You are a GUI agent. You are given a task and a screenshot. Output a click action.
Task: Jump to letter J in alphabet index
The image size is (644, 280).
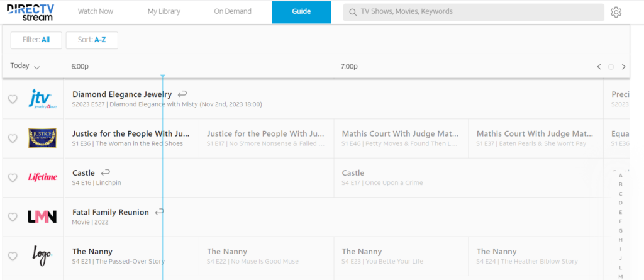(x=621, y=258)
